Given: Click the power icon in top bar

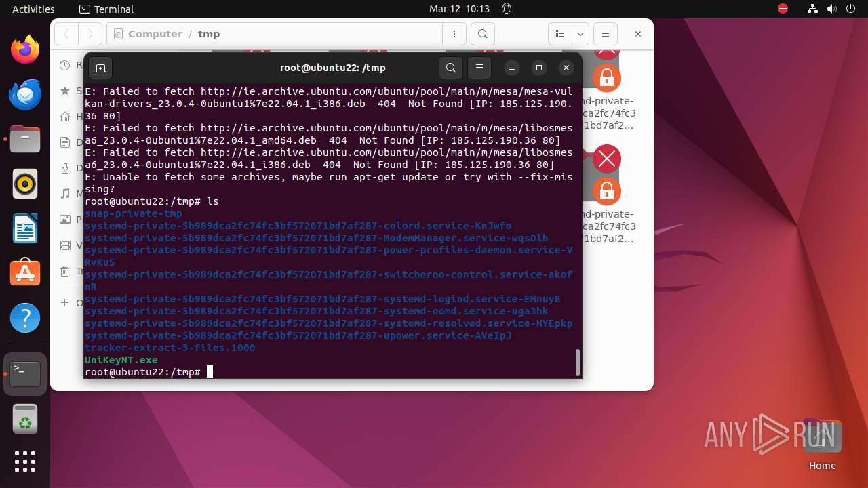Looking at the screenshot, I should (x=850, y=9).
